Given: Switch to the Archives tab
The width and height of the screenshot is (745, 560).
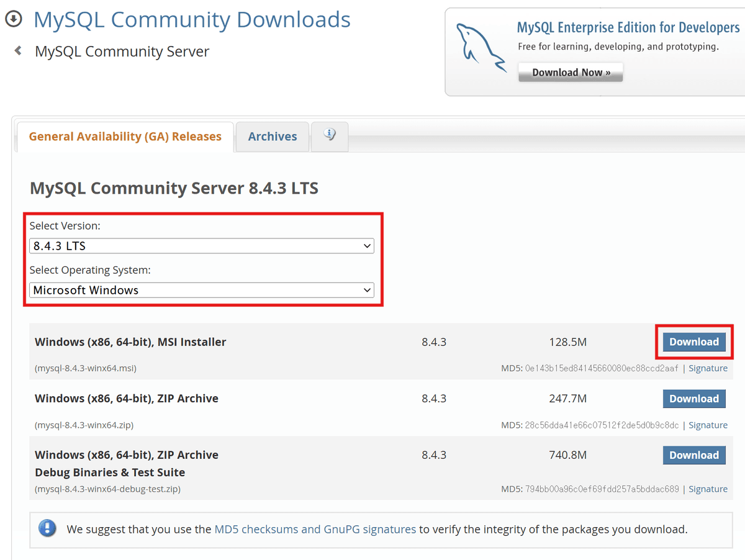Looking at the screenshot, I should pyautogui.click(x=272, y=136).
